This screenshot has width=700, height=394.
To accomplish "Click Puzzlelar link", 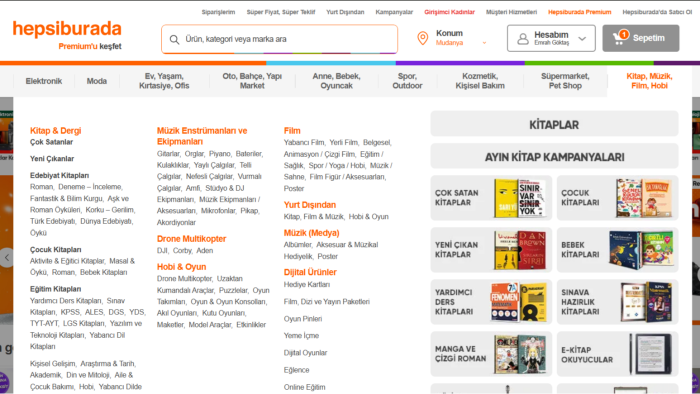I will pos(233,290).
